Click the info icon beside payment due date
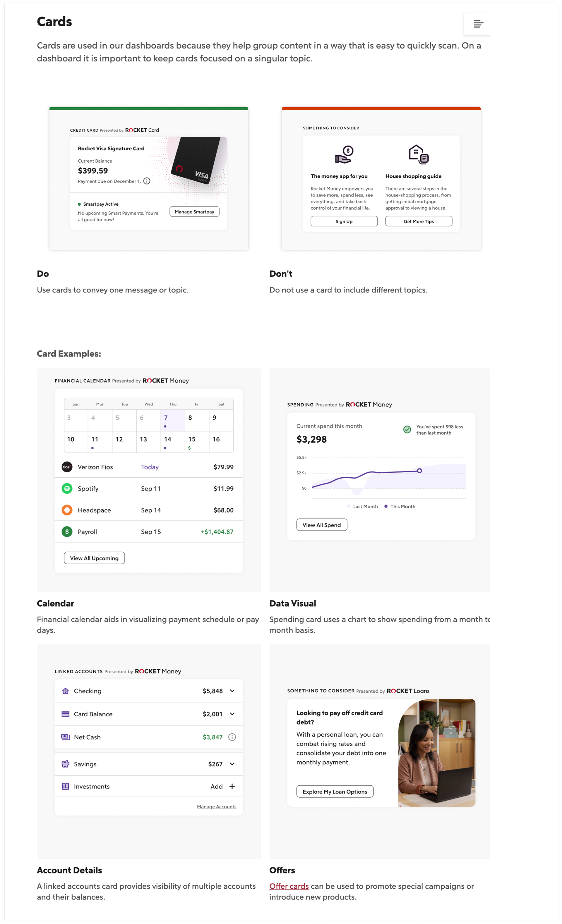 tap(147, 181)
